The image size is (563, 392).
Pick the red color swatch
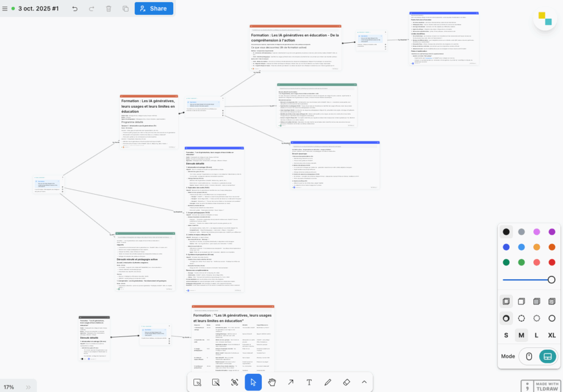tap(551, 262)
